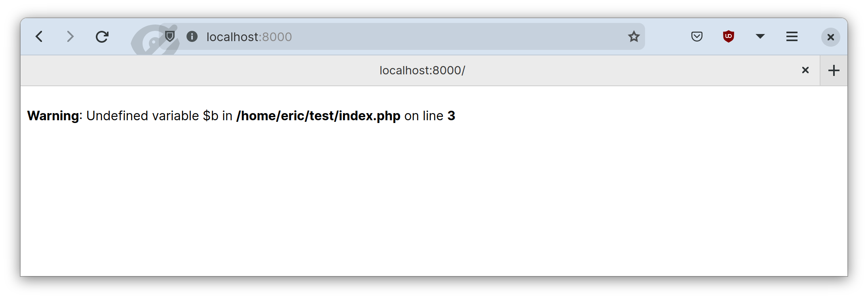The width and height of the screenshot is (868, 299).
Task: Click the back navigation arrow
Action: tap(39, 36)
